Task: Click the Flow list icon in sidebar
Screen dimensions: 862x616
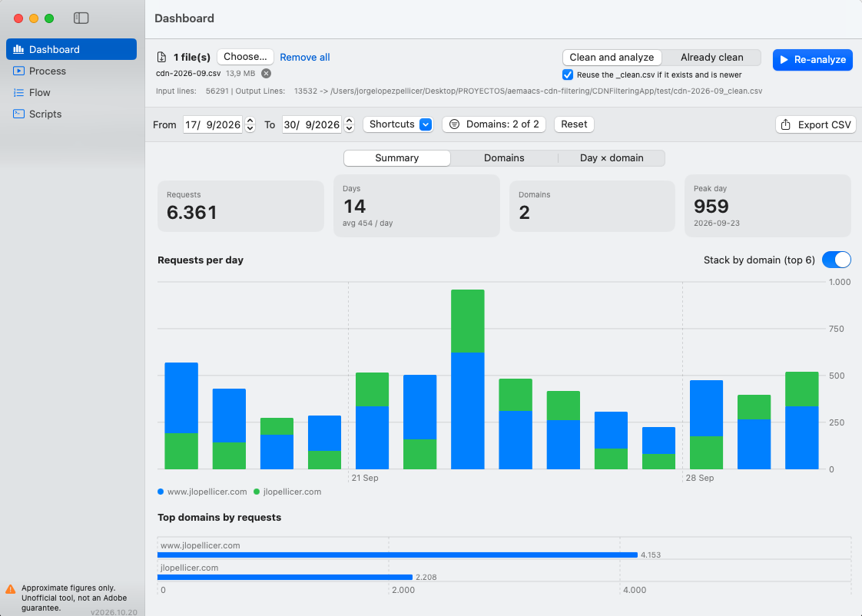Action: [x=18, y=92]
